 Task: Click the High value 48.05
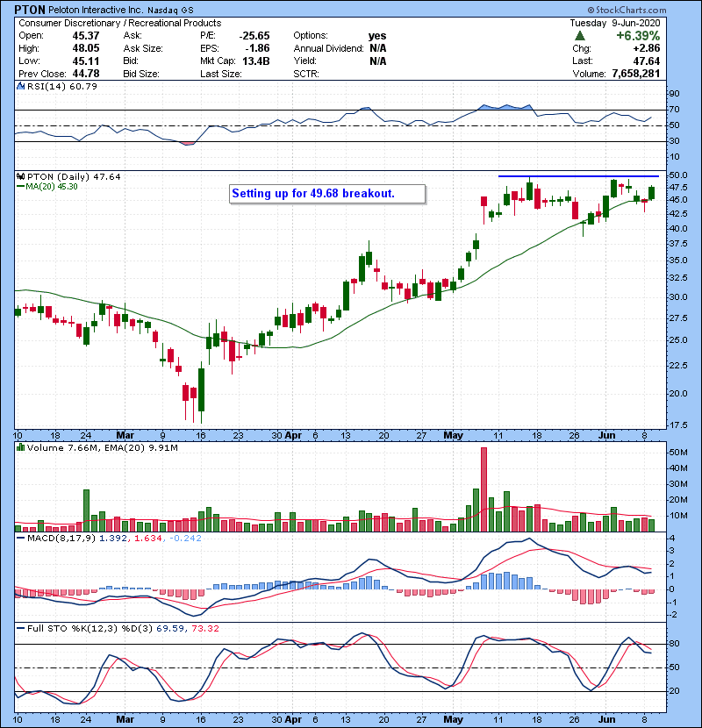[x=85, y=48]
